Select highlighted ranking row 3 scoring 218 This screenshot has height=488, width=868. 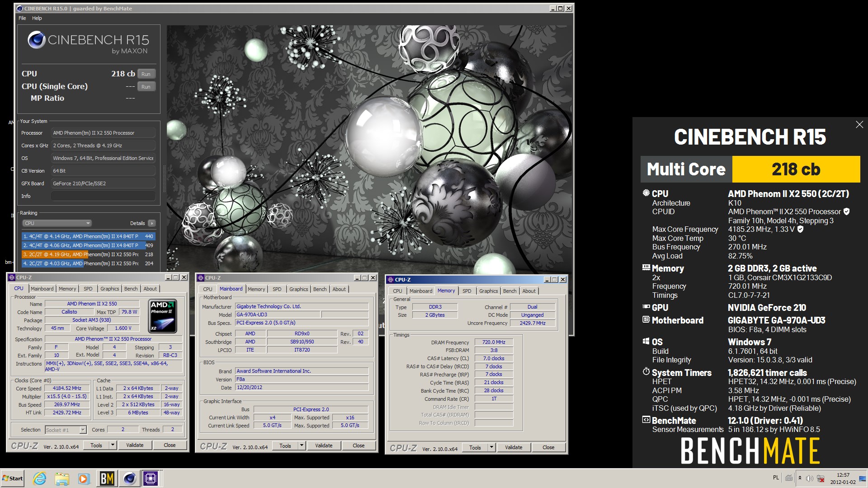(x=89, y=254)
